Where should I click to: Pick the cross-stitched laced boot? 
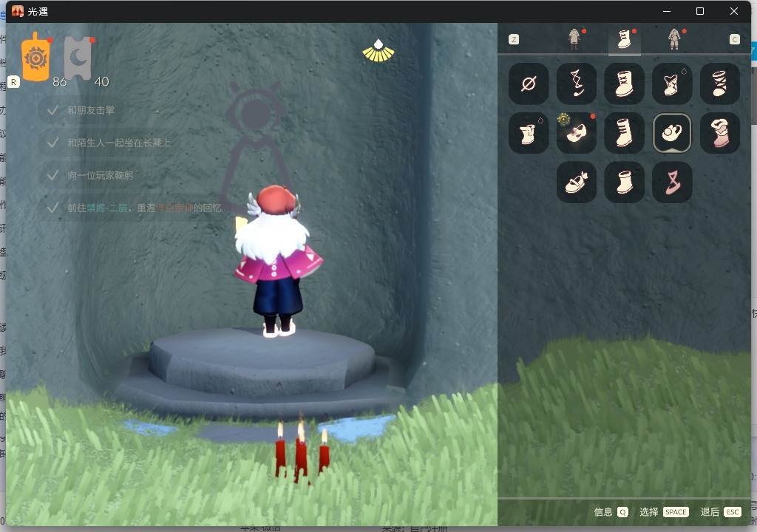coord(624,83)
